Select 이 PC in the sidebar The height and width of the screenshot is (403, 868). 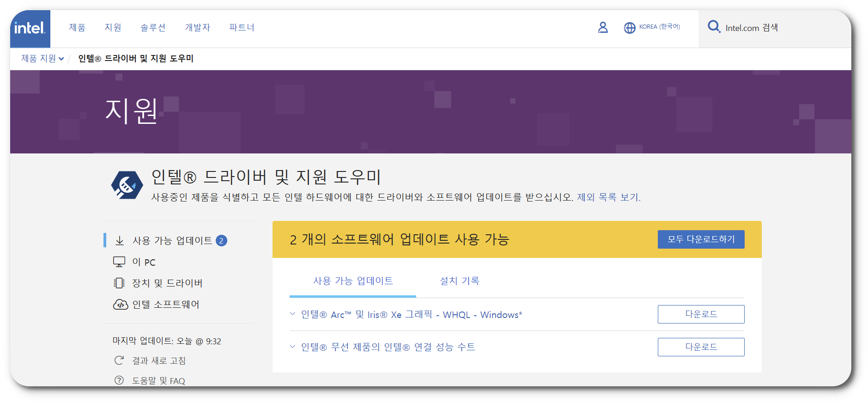(x=144, y=262)
